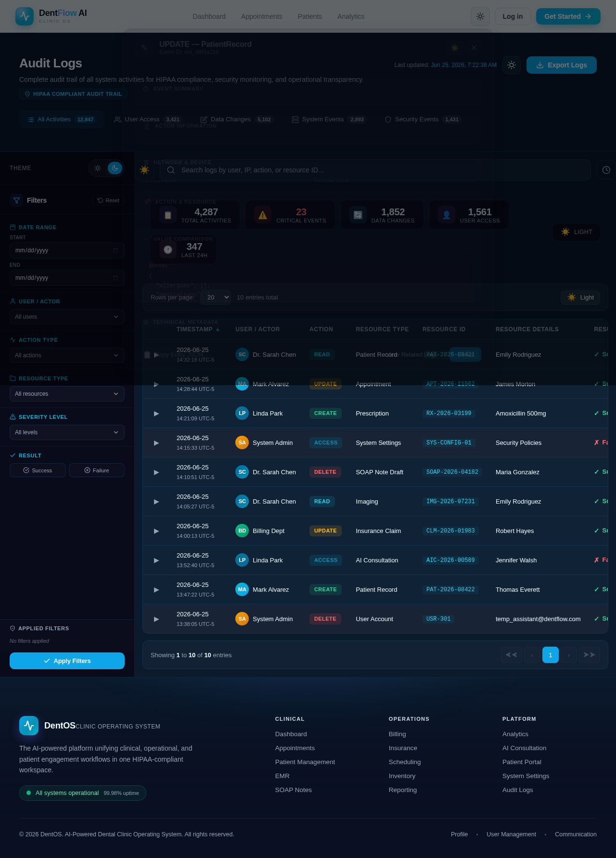Click System Admin avatar in System Settings row
The height and width of the screenshot is (858, 616).
[242, 442]
